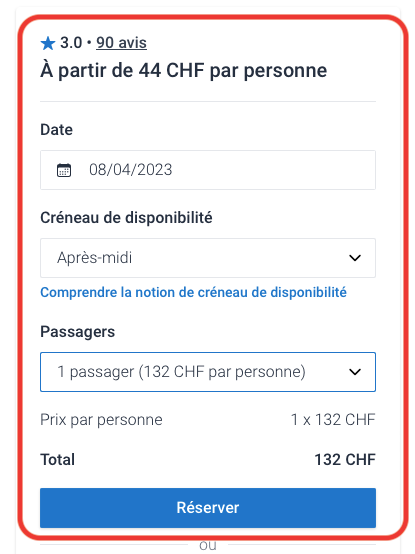Expand the chevron beside Après-midi
This screenshot has width=415, height=554.
(355, 258)
